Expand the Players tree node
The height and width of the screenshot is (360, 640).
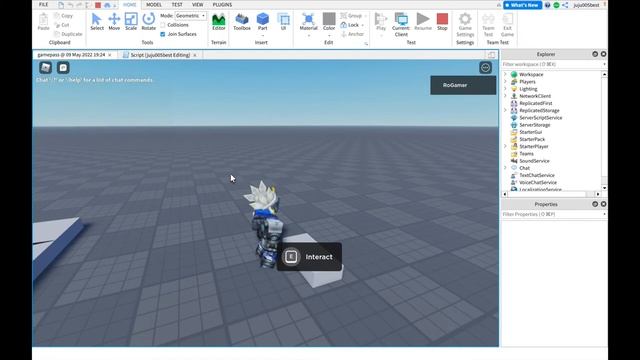click(505, 82)
